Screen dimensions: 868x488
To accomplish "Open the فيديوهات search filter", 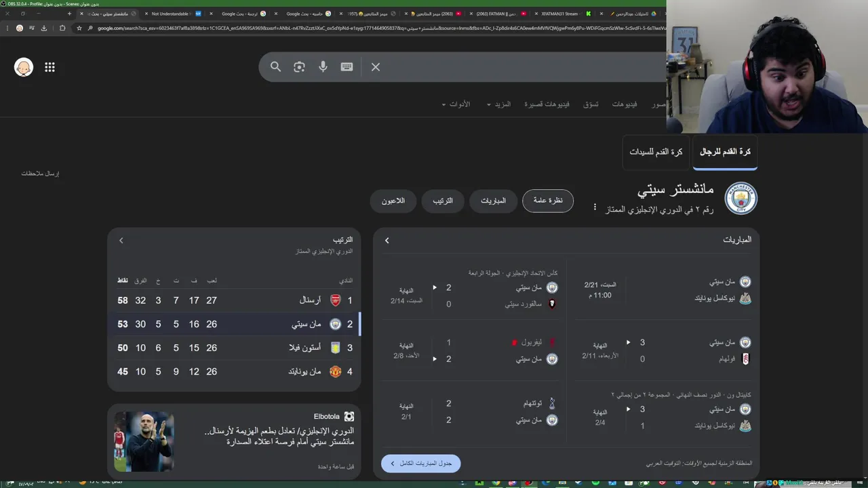I will pos(625,104).
